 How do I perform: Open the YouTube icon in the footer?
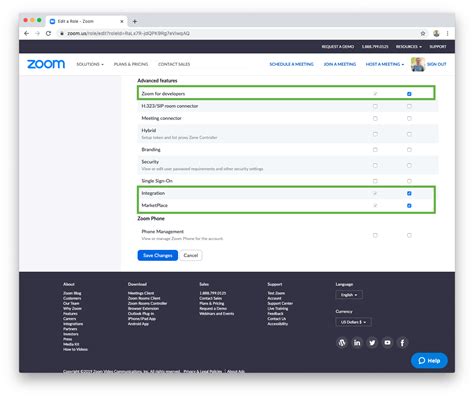pos(387,342)
